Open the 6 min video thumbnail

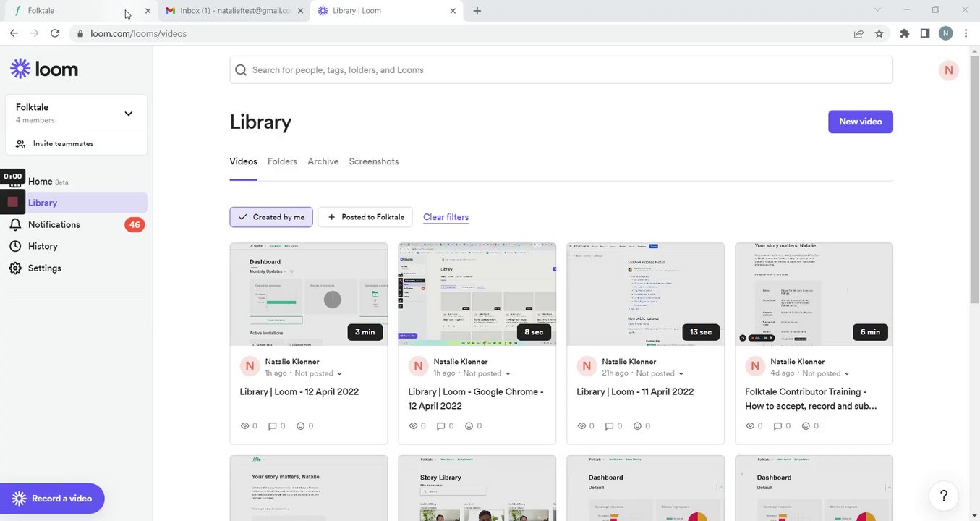[814, 295]
